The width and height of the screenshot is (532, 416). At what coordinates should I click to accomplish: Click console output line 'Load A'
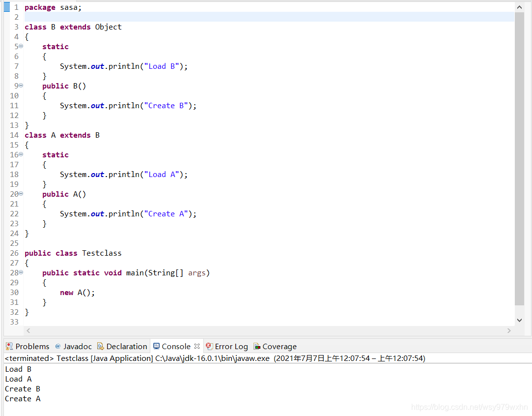18,379
